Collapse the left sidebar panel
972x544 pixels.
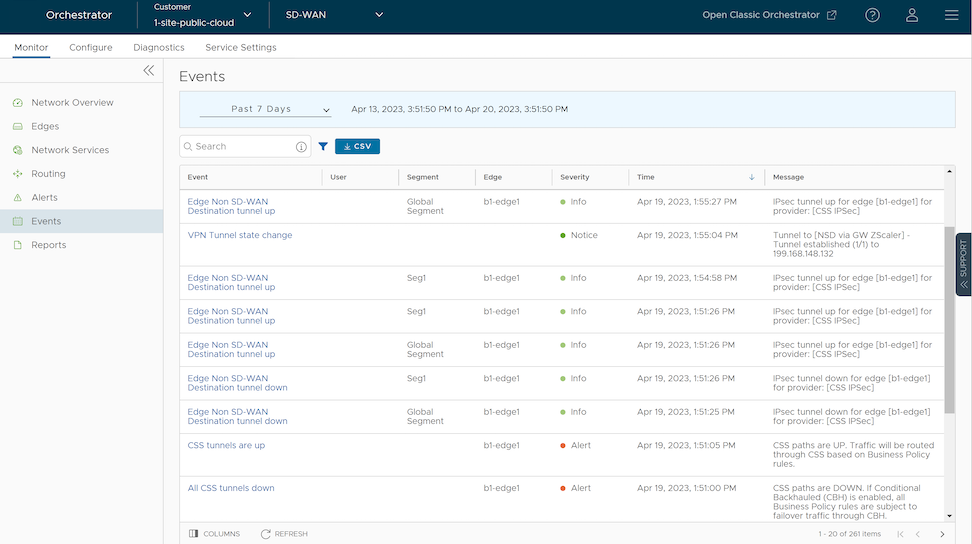point(149,70)
